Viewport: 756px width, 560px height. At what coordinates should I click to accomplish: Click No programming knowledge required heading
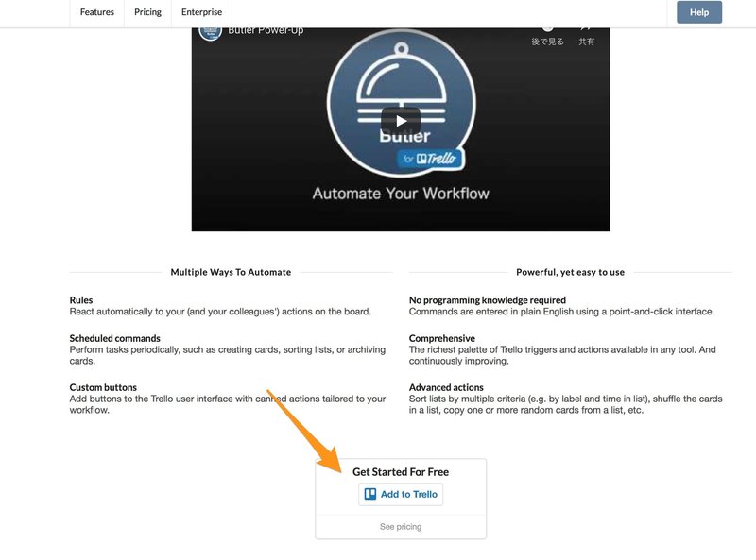(488, 299)
